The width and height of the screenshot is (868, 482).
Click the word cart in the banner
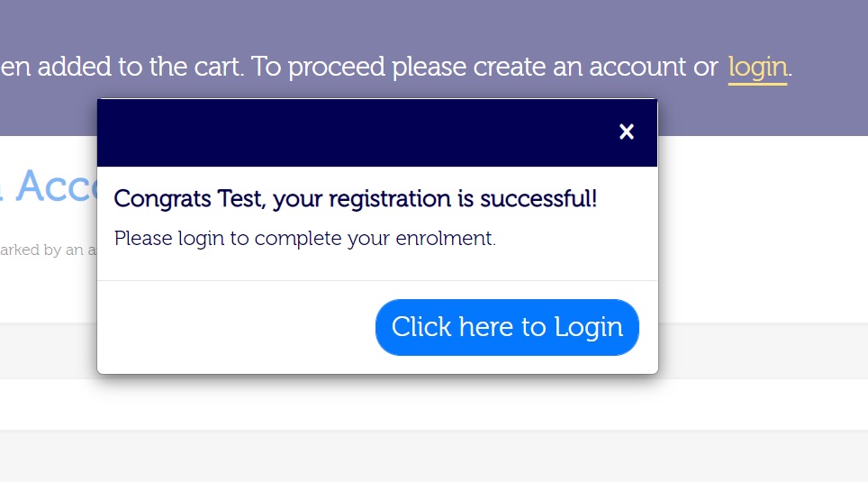(219, 67)
